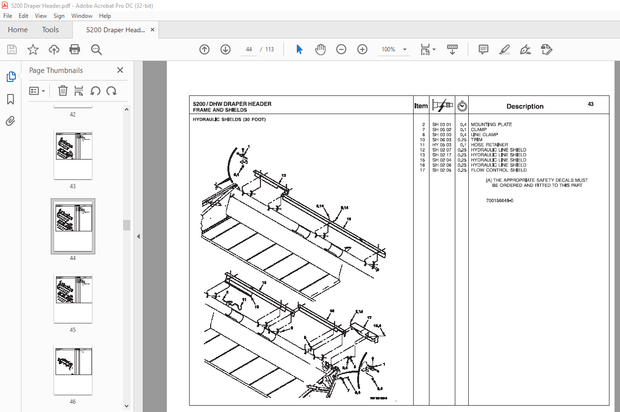Click the HOSE RETAINER description

[490, 145]
